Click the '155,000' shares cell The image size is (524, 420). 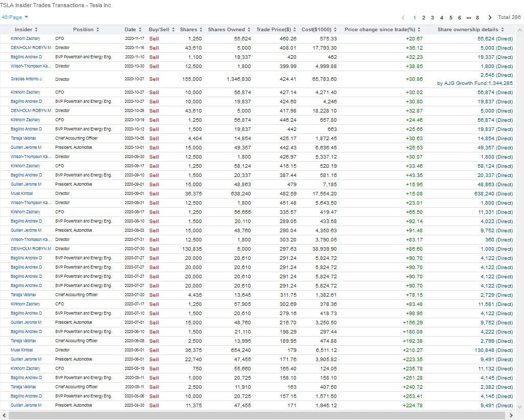[192, 79]
